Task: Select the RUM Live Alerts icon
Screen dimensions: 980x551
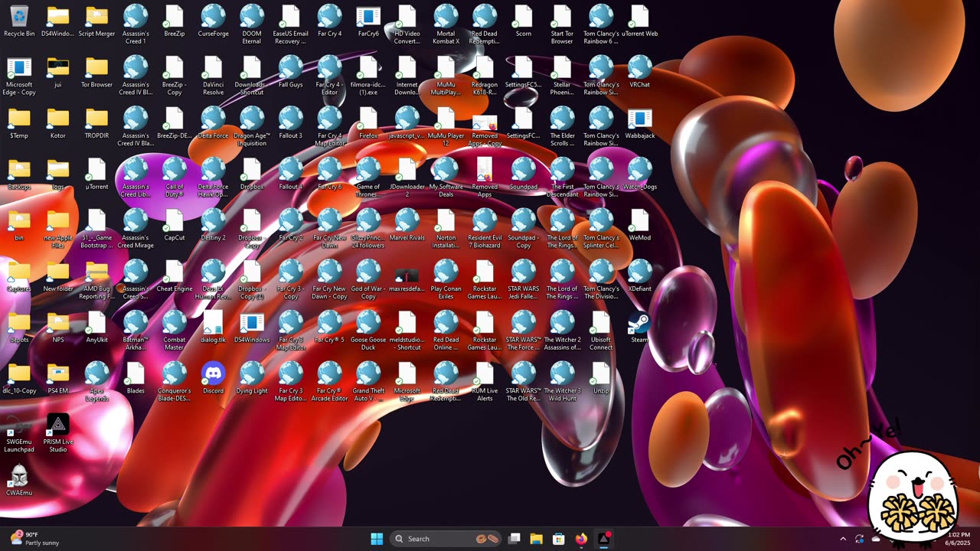Action: [485, 383]
